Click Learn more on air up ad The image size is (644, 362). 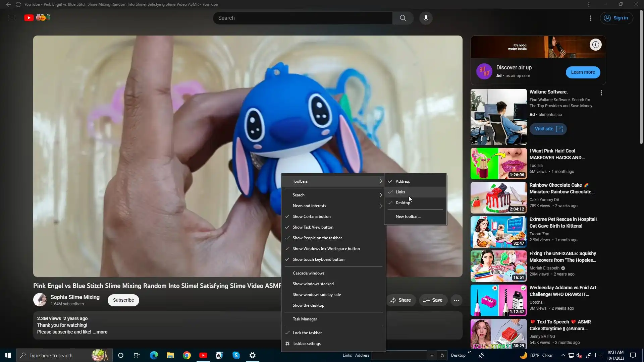click(583, 72)
